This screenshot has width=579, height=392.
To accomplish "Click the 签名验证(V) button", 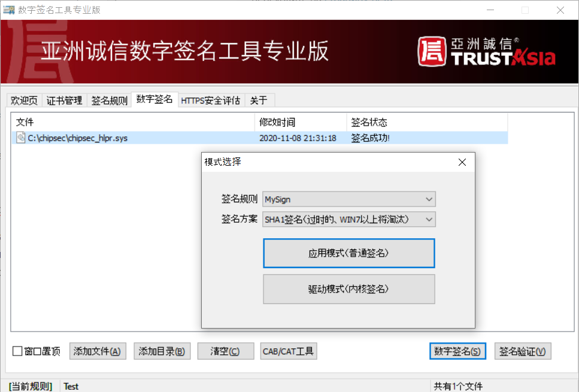I will [x=523, y=351].
